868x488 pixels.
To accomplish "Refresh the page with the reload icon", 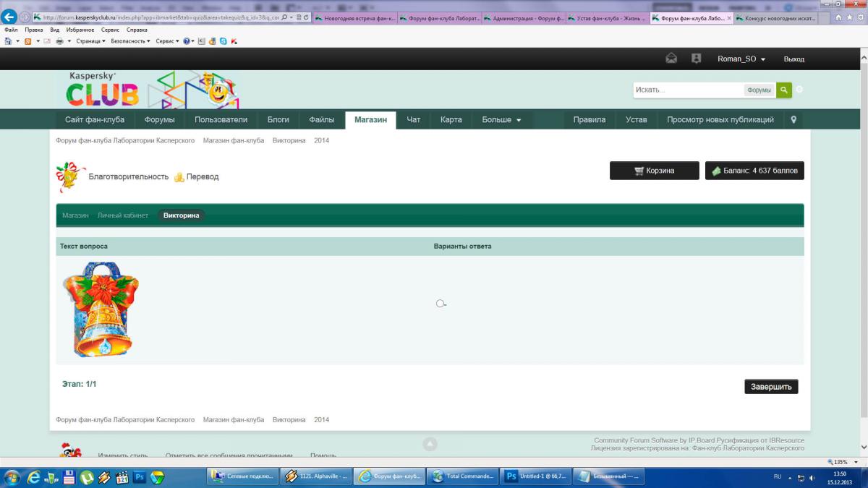I will [307, 17].
